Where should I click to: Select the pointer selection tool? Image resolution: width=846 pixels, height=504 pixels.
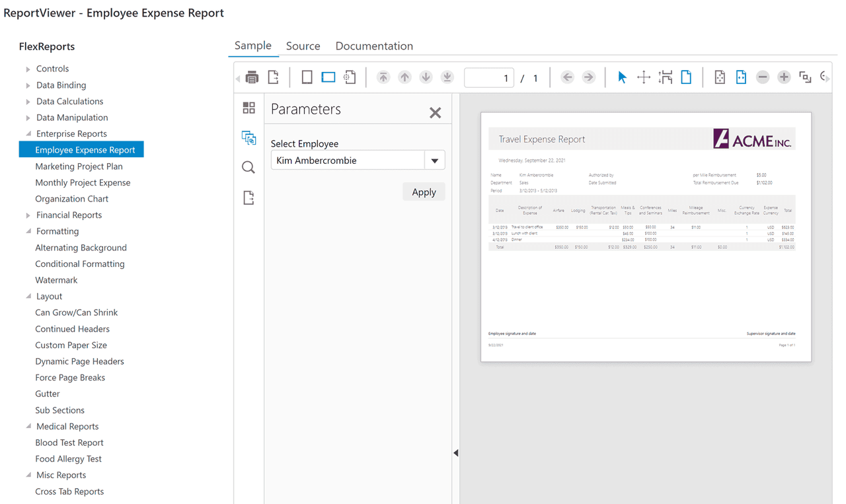pyautogui.click(x=622, y=77)
